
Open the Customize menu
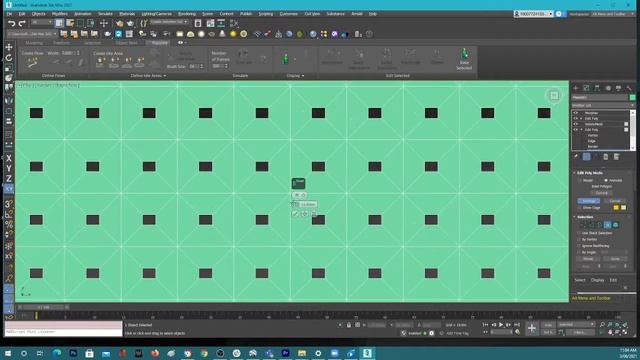tap(289, 14)
